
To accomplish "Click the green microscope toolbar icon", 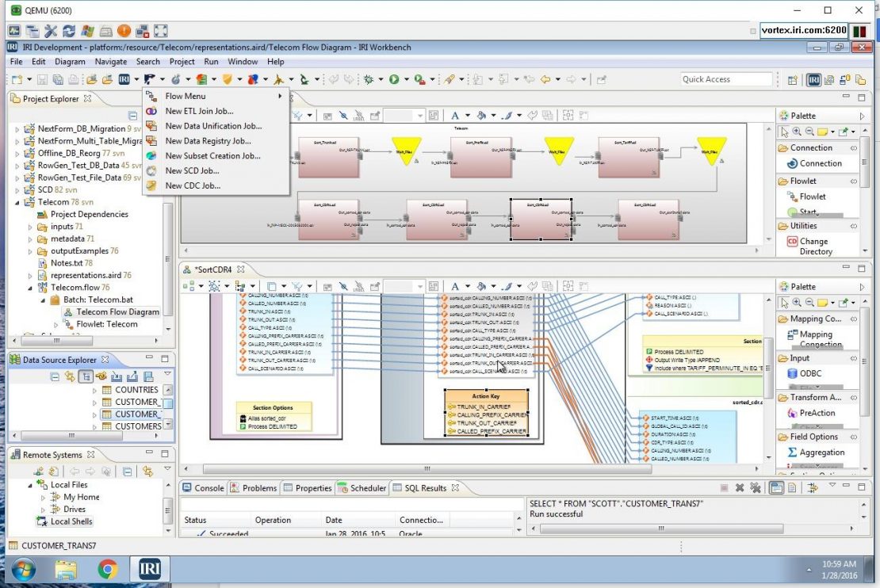I will click(x=304, y=80).
